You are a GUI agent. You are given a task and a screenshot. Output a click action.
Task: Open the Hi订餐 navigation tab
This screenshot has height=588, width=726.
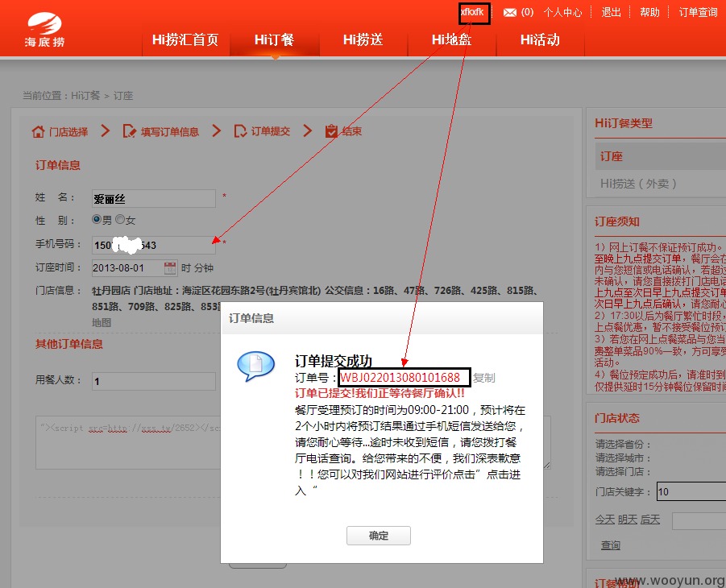[274, 39]
